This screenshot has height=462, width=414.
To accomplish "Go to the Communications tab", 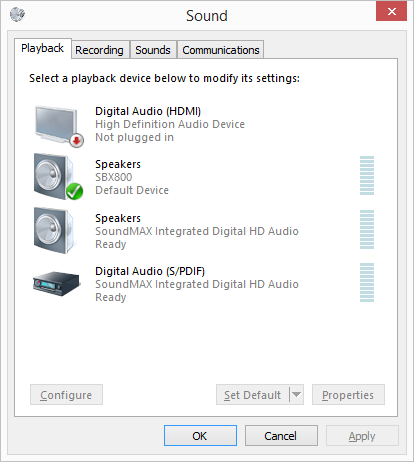I will [x=221, y=50].
